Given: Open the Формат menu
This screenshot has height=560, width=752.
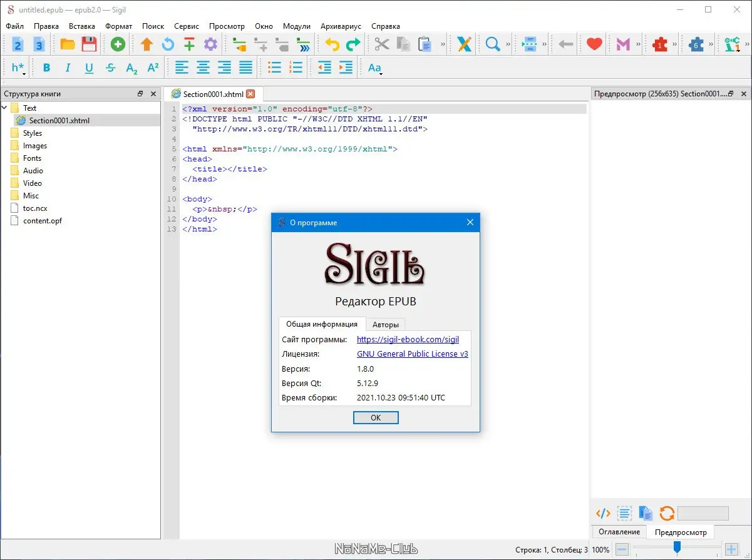Looking at the screenshot, I should click(x=118, y=26).
